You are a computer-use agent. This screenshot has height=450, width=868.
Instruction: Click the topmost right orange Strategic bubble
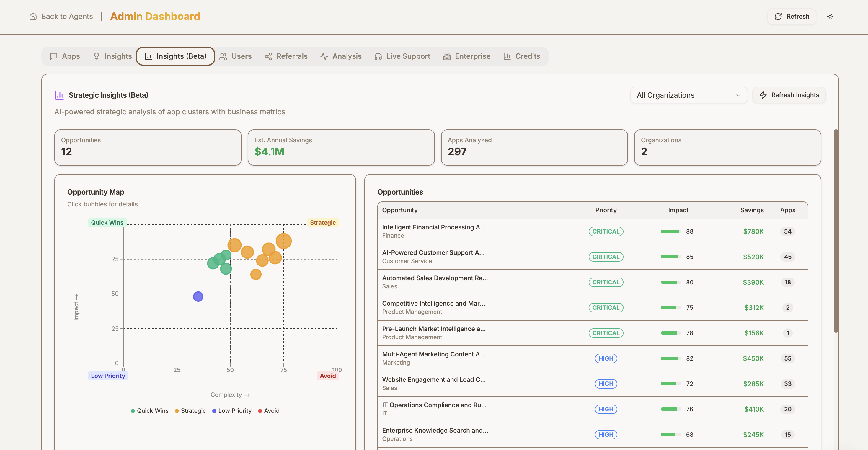283,241
